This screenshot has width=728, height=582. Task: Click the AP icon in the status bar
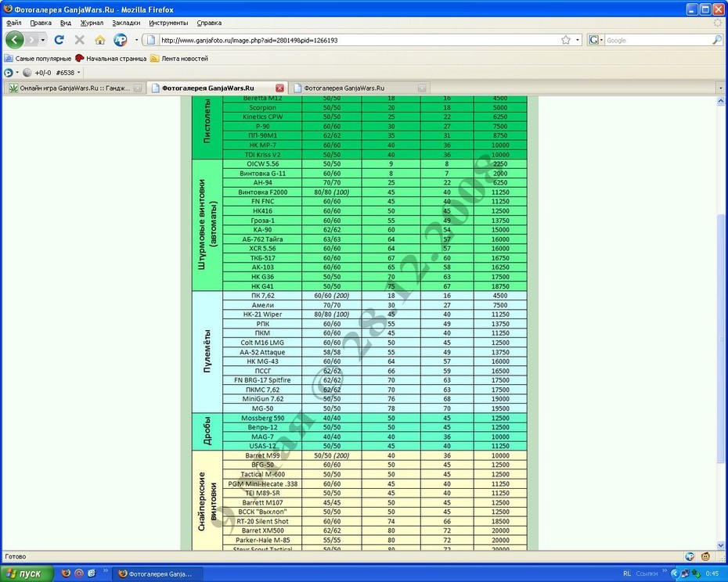[x=690, y=556]
